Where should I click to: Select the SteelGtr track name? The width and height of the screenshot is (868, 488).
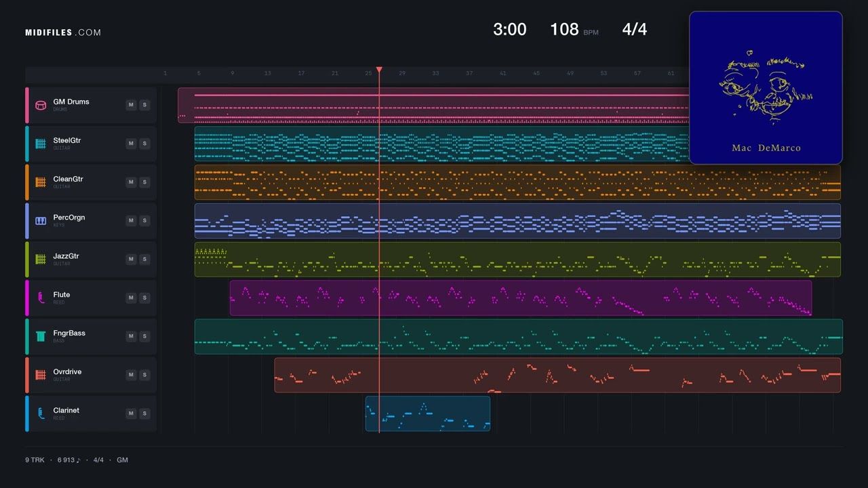(x=67, y=140)
